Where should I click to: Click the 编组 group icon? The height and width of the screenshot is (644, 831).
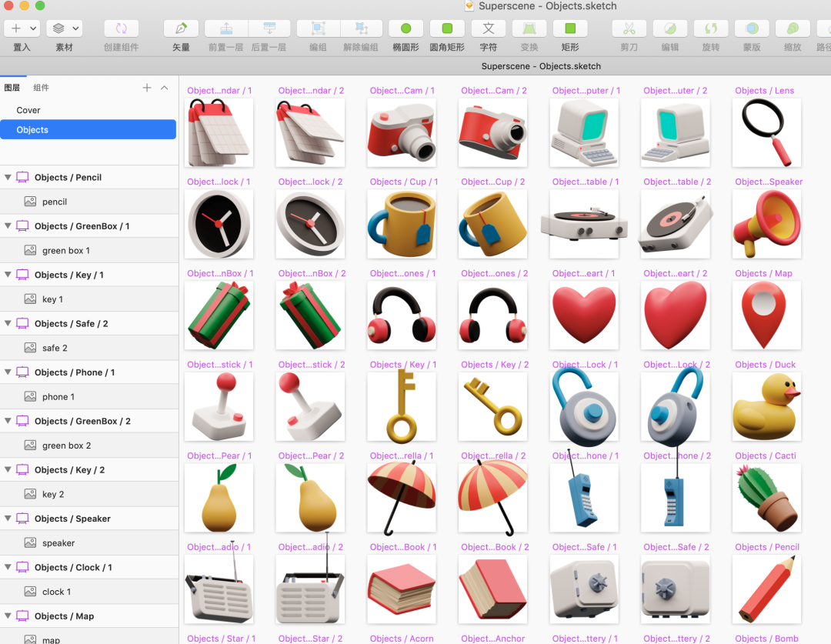point(318,28)
